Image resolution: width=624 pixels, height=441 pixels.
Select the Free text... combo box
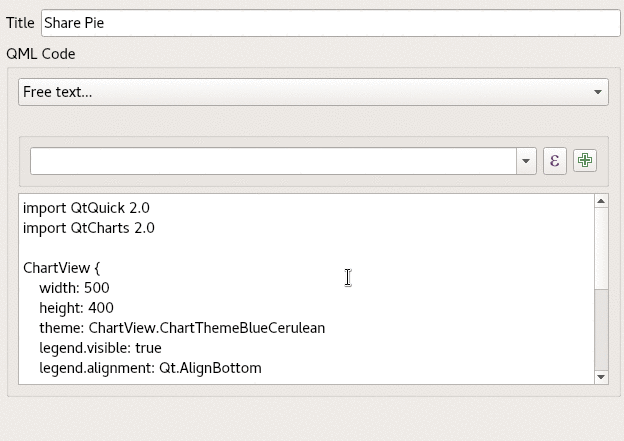click(313, 92)
